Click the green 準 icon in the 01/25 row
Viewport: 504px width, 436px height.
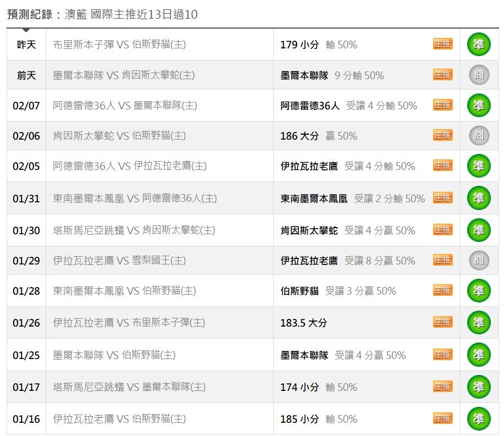pyautogui.click(x=479, y=355)
